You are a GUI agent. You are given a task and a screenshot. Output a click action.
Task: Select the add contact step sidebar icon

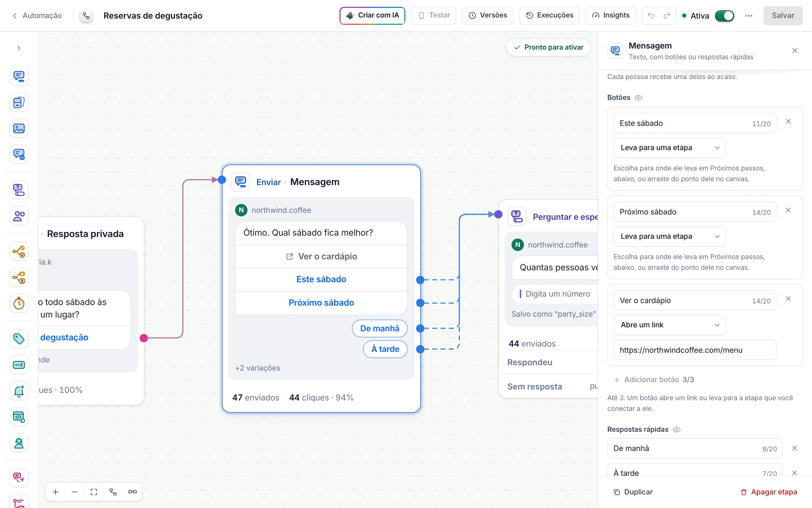coord(19,216)
